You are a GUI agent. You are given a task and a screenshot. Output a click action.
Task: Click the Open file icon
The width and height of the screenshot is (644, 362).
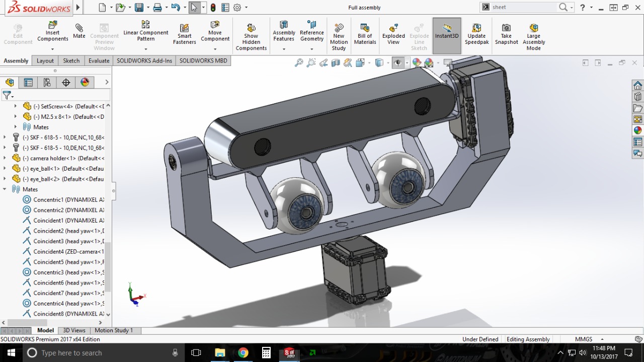[120, 8]
